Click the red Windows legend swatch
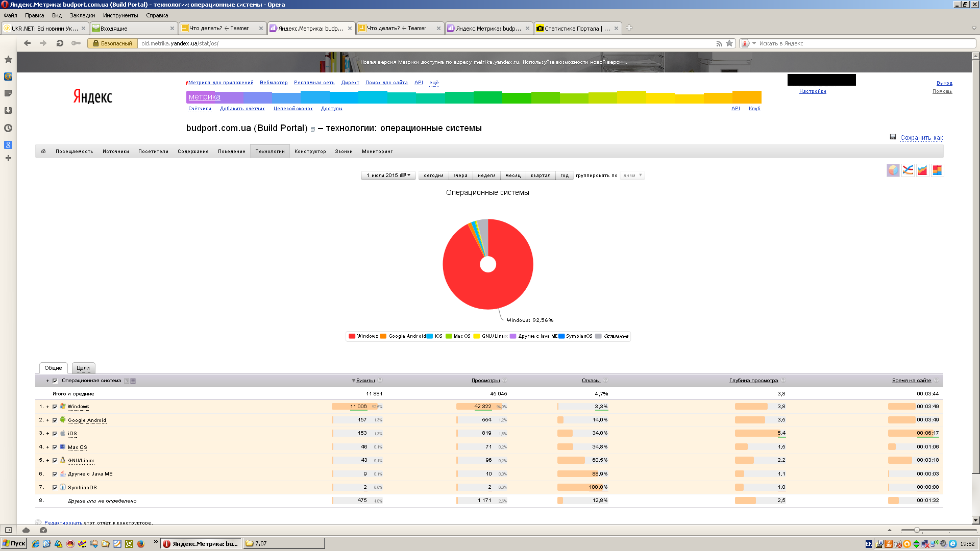Screen dimensions: 980x551 (x=352, y=336)
